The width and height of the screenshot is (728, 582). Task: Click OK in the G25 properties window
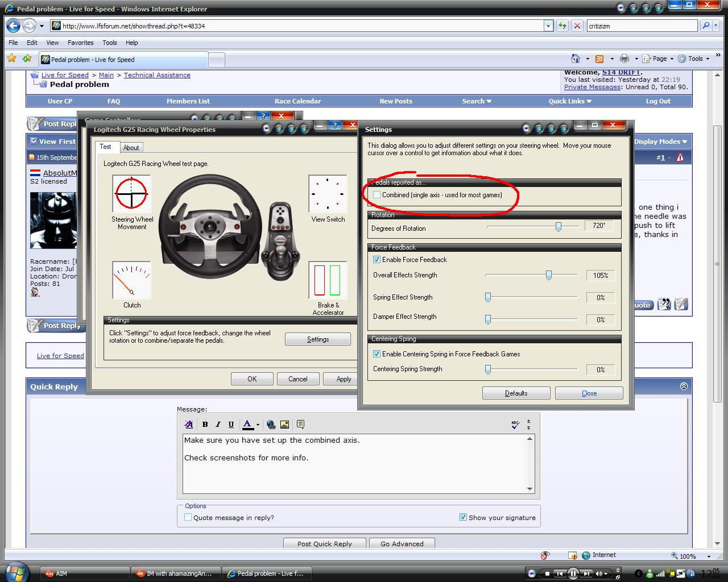point(252,379)
